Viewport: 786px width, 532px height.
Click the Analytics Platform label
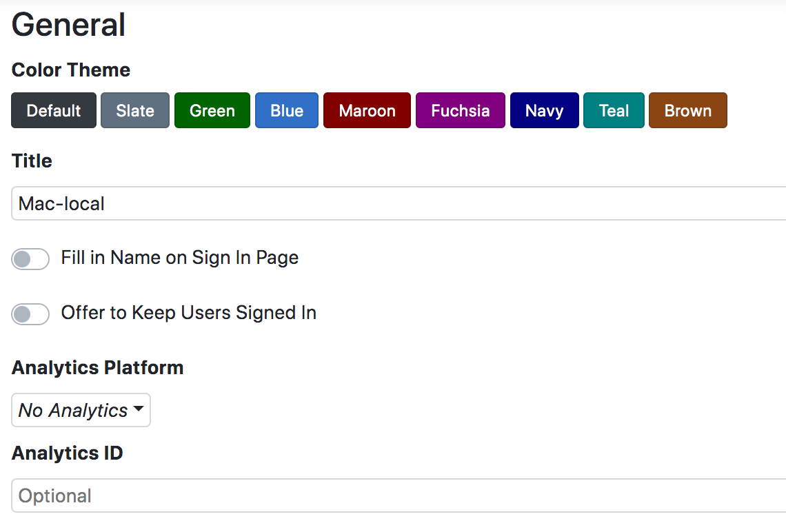97,367
